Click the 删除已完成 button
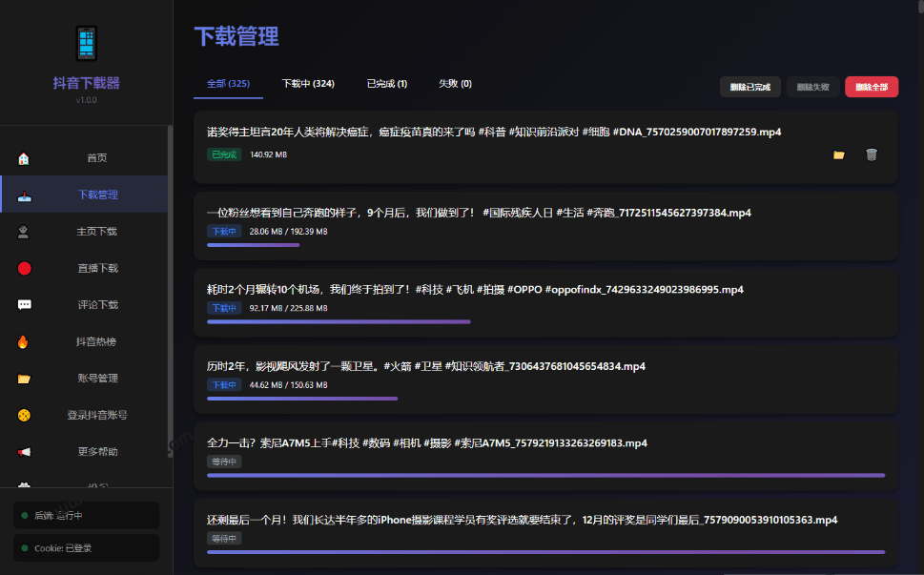924x575 pixels. (x=750, y=86)
